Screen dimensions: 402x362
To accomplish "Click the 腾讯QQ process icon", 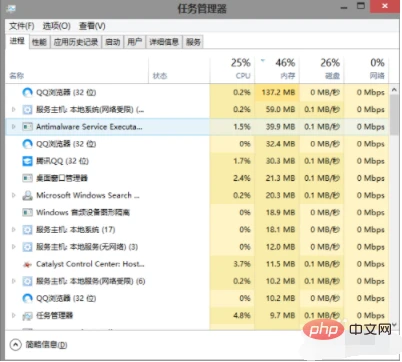I will [x=27, y=161].
